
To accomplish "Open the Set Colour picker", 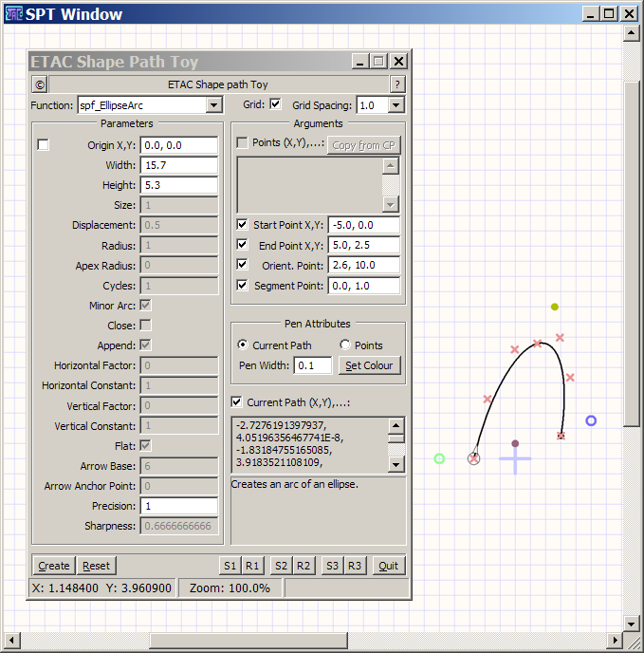I will pos(369,365).
